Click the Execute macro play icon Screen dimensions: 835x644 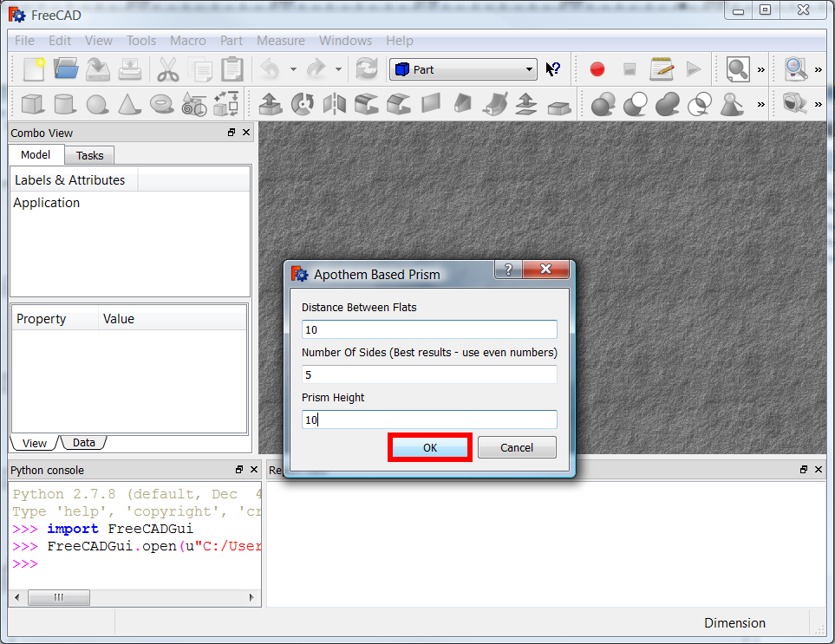(694, 69)
